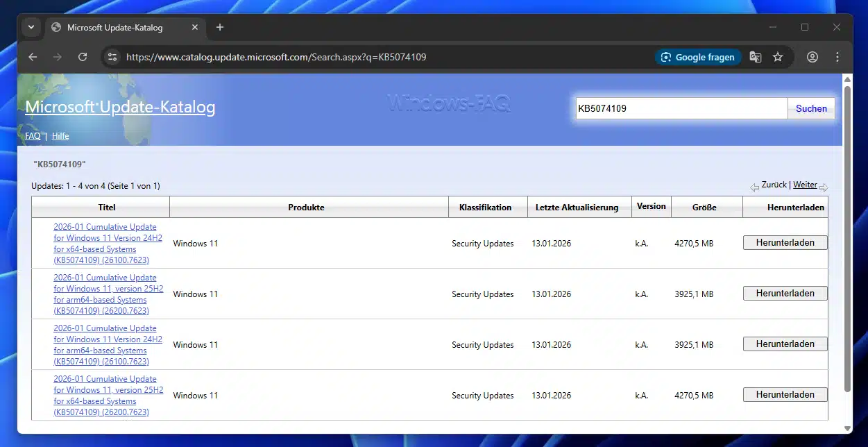Open the site information icon in address bar
The height and width of the screenshot is (447, 868).
tap(112, 57)
